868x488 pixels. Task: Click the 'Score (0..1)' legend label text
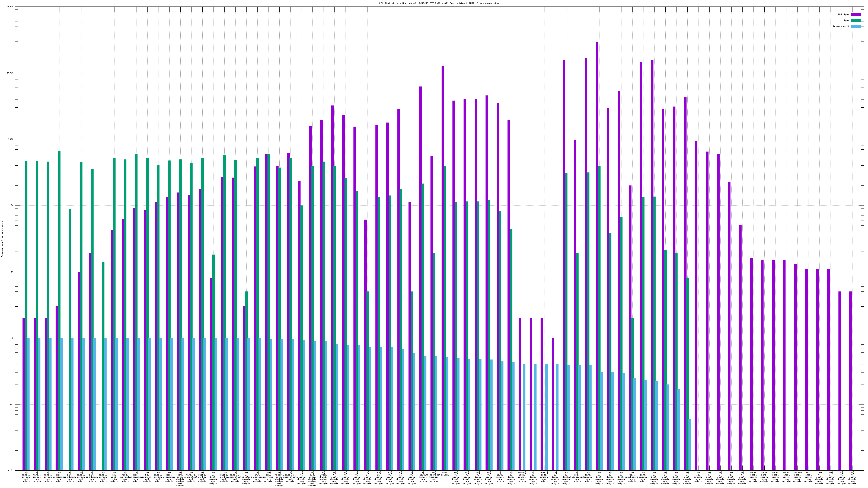coord(841,26)
